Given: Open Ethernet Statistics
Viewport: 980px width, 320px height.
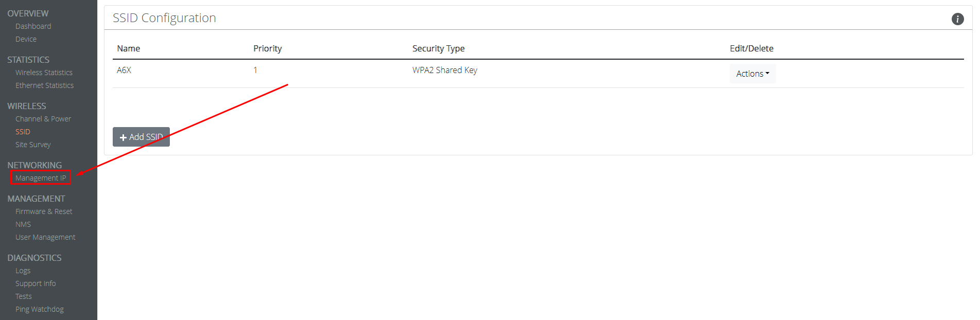Looking at the screenshot, I should [44, 85].
